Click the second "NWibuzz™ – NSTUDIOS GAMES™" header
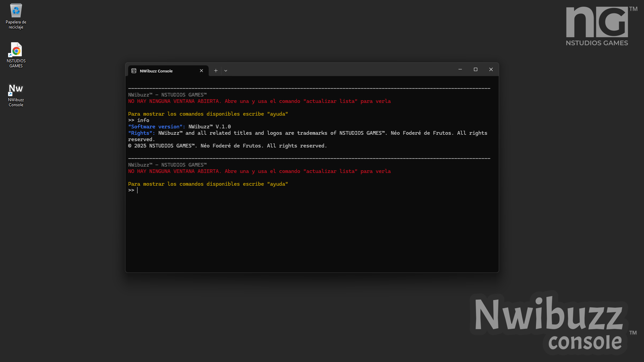 tap(167, 165)
